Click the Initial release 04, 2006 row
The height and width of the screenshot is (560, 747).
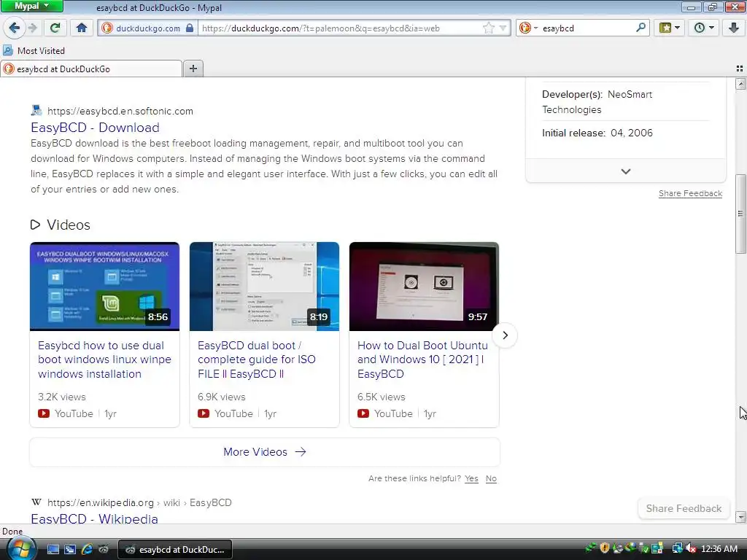625,133
